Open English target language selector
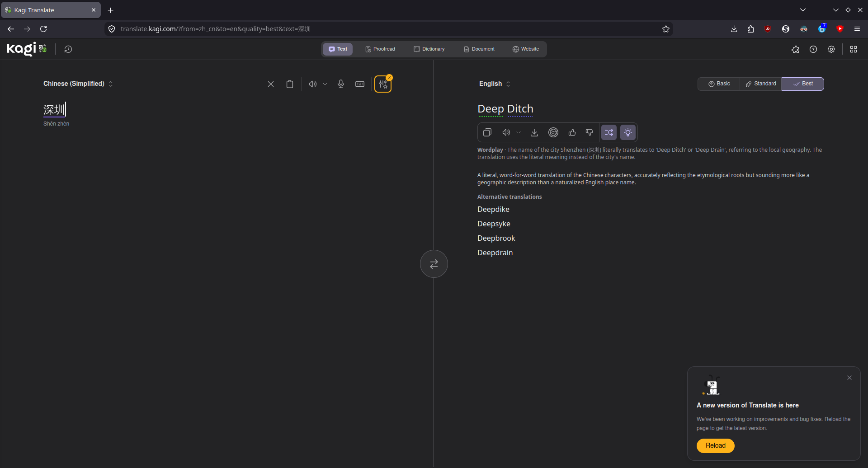Screen dimensions: 868x468 pos(495,84)
